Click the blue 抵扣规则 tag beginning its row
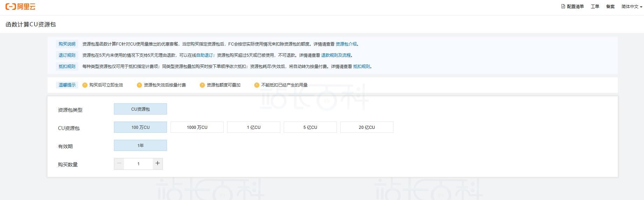The image size is (644, 200). coord(67,67)
